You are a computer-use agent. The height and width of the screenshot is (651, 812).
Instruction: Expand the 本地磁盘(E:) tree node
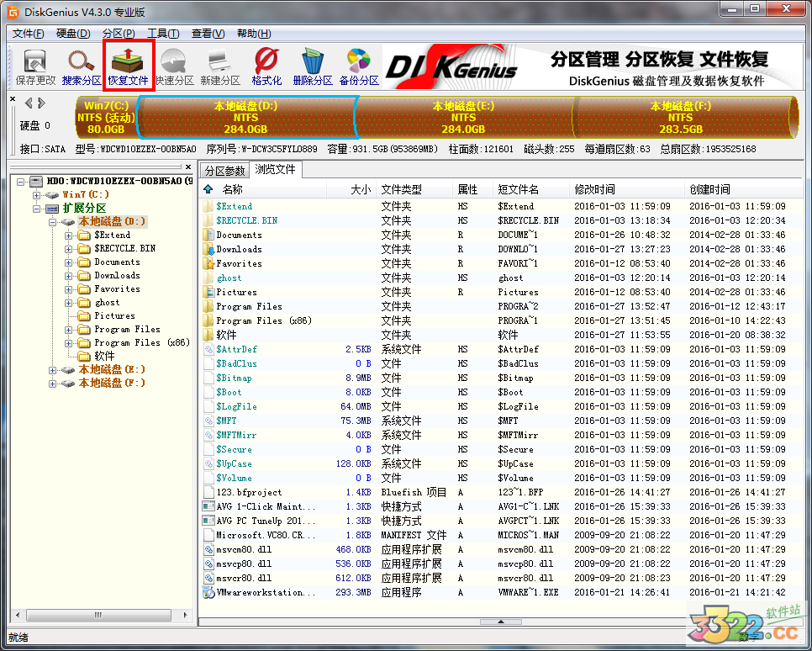(55, 370)
